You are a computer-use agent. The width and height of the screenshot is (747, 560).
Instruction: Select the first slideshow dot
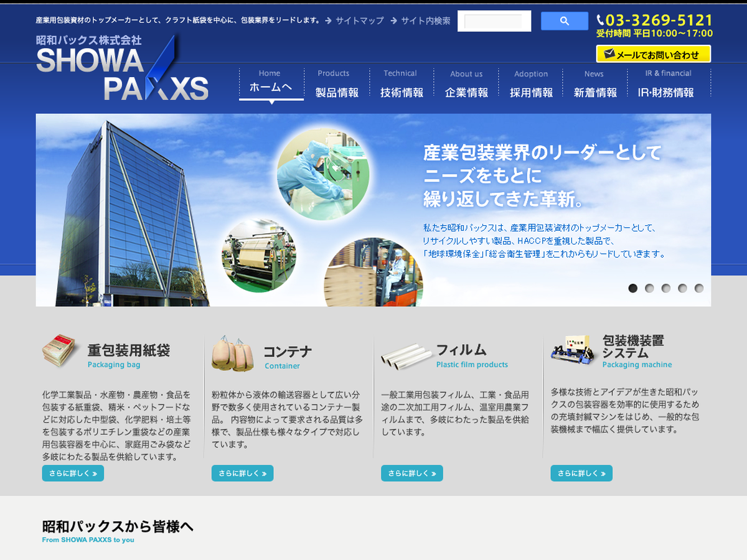coord(632,288)
